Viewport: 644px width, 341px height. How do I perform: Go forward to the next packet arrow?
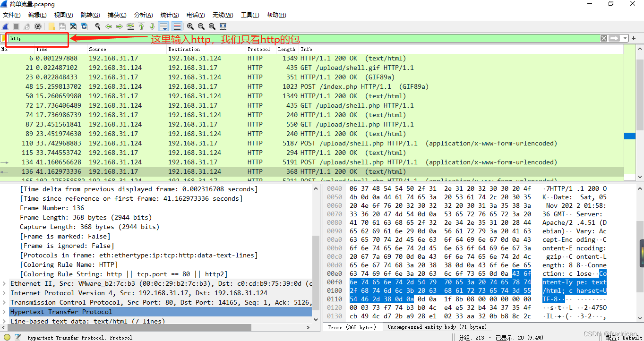pyautogui.click(x=120, y=26)
